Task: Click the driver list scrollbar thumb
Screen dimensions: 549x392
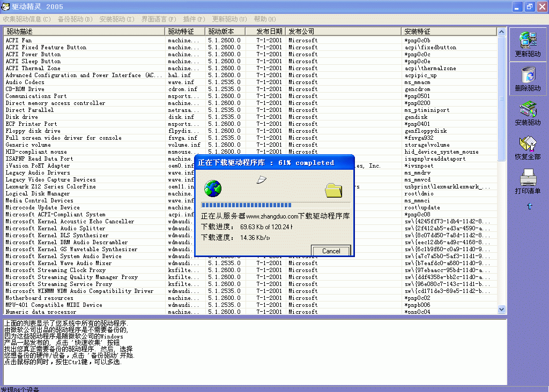Action: point(501,98)
